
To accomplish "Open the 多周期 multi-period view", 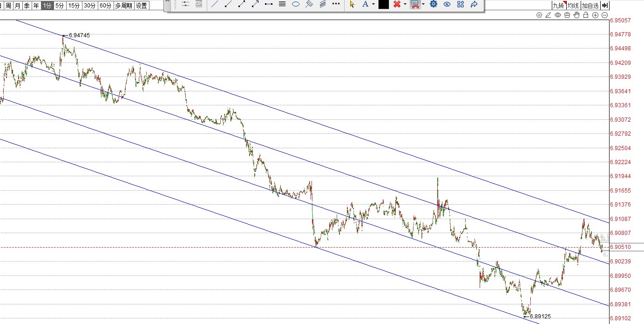I will (x=123, y=6).
